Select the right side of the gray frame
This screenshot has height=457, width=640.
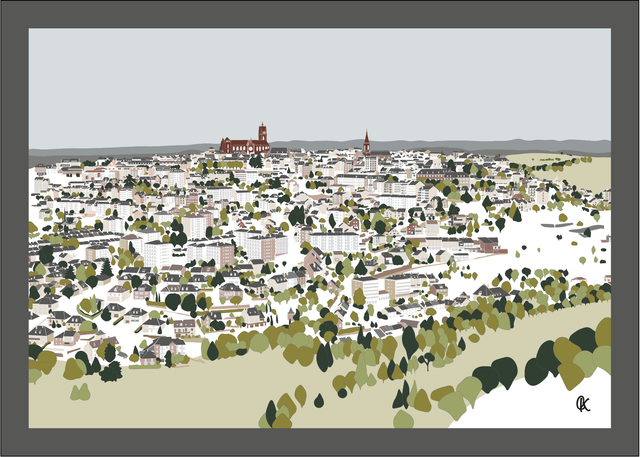[x=625, y=228]
